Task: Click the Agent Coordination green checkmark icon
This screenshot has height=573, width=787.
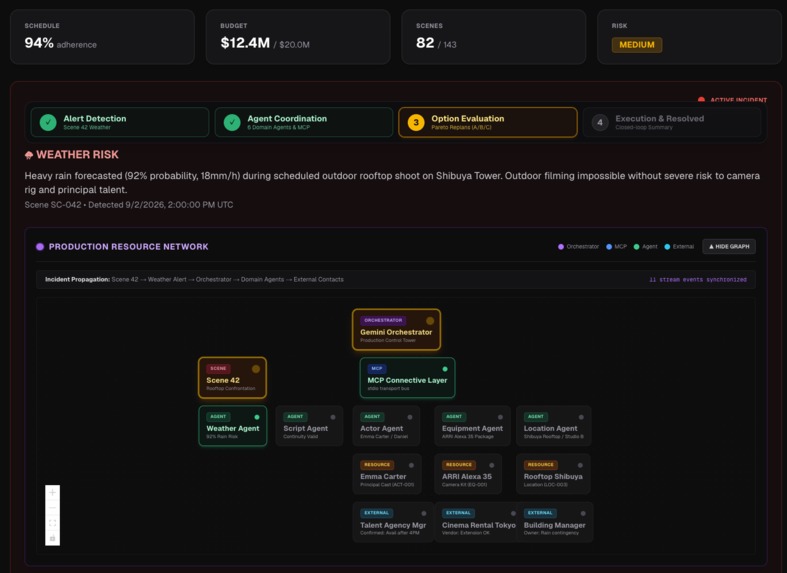Action: 232,122
